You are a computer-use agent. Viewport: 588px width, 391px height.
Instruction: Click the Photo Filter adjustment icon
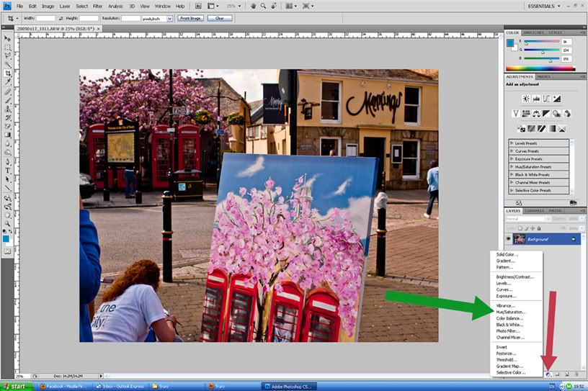[556, 114]
